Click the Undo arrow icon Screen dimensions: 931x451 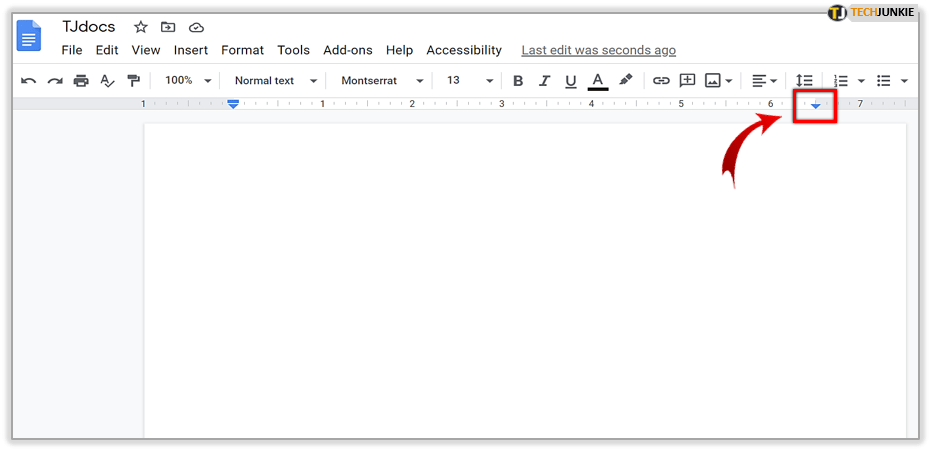29,81
